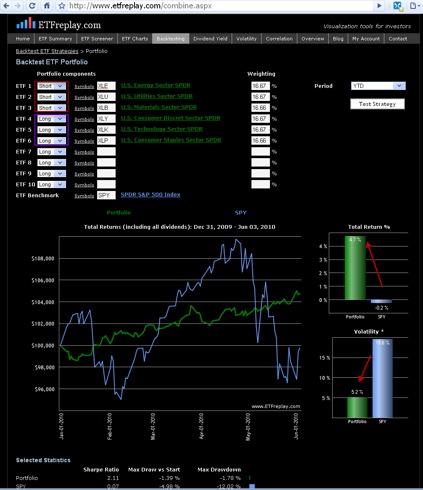Click the ETFreplay.com bar chart logo
This screenshot has height=490, width=423.
click(x=26, y=23)
